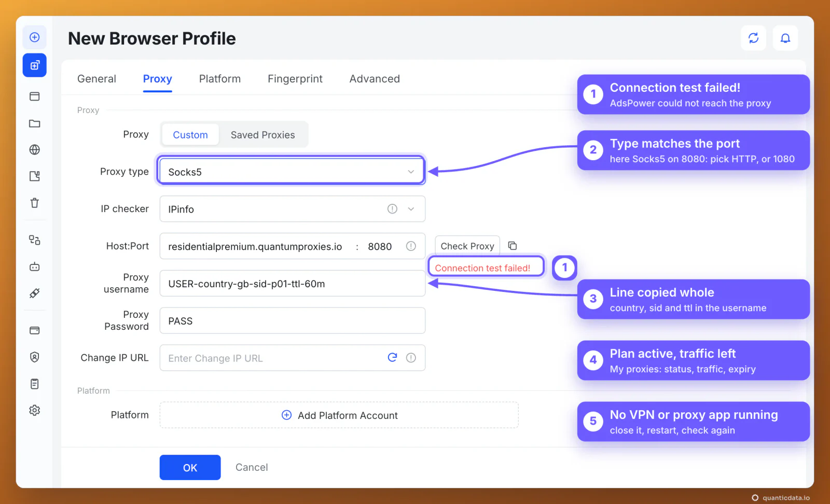Click info icon in IP checker field
The image size is (830, 504).
(392, 209)
